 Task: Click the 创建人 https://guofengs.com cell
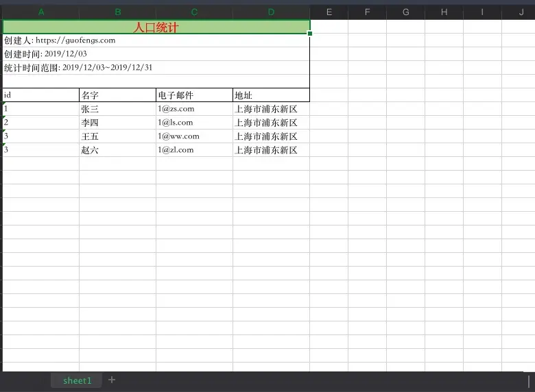pos(156,40)
